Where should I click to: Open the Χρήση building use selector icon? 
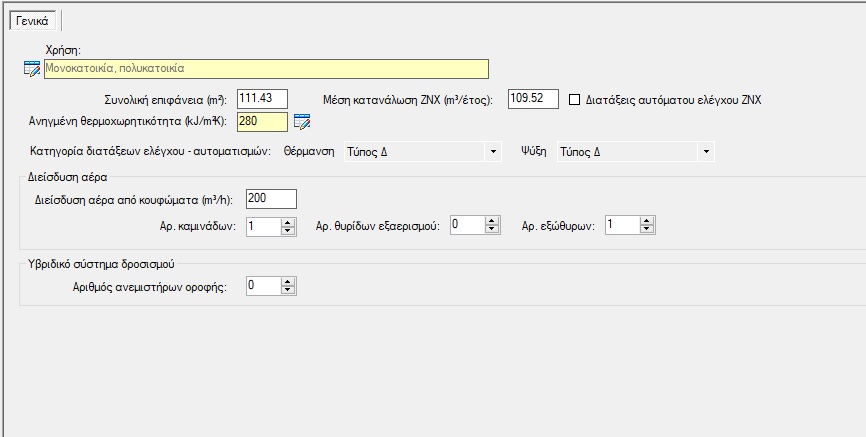click(x=32, y=69)
